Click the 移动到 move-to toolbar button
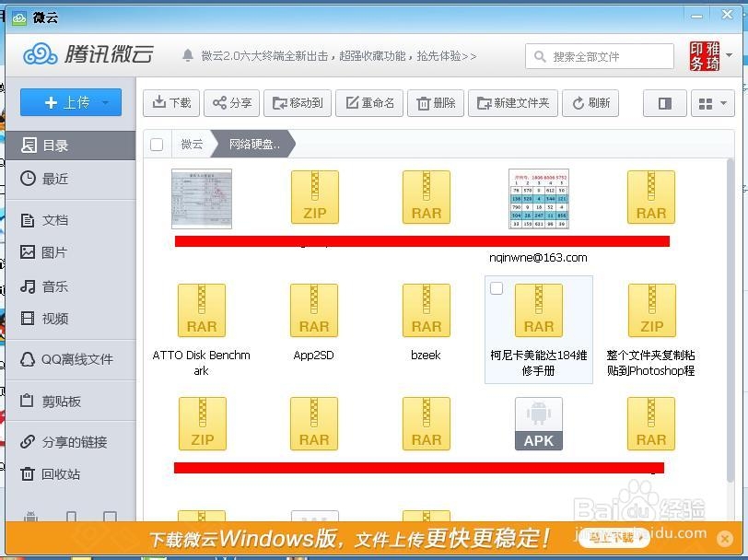This screenshot has width=748, height=560. coord(298,103)
